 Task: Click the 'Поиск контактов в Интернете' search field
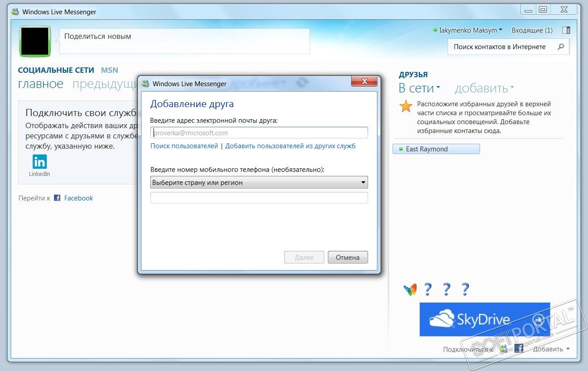pyautogui.click(x=509, y=46)
